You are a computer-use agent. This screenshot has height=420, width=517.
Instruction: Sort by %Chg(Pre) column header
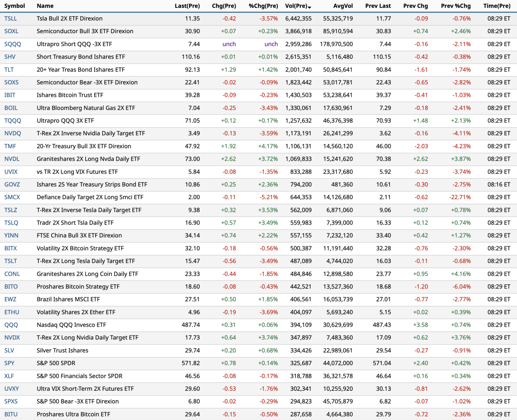click(263, 6)
